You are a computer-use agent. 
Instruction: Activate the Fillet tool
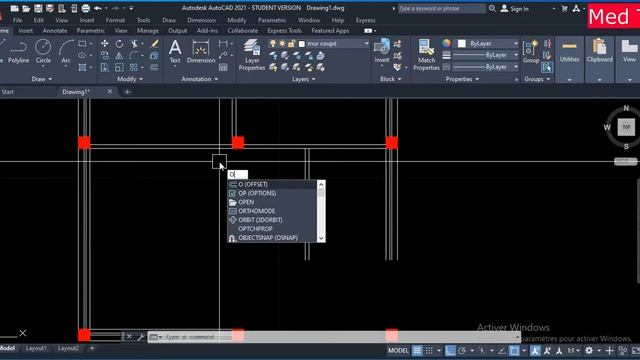[134, 56]
